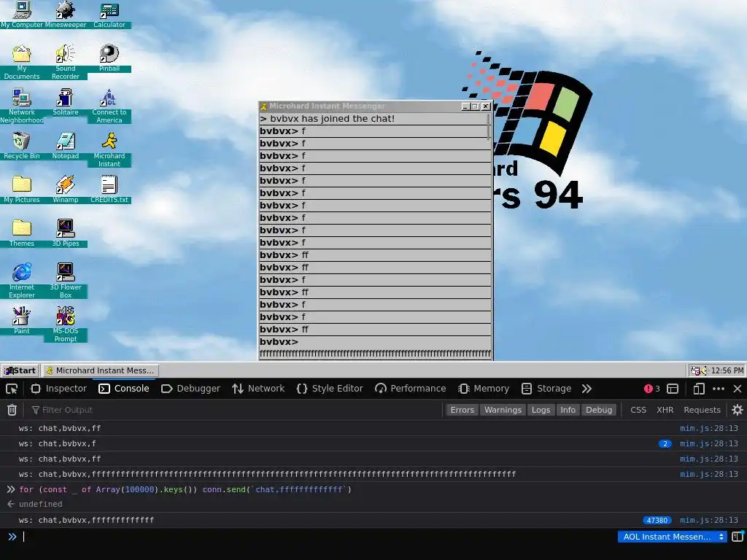The width and height of the screenshot is (747, 560).
Task: Toggle the XHR filter
Action: 665,410
